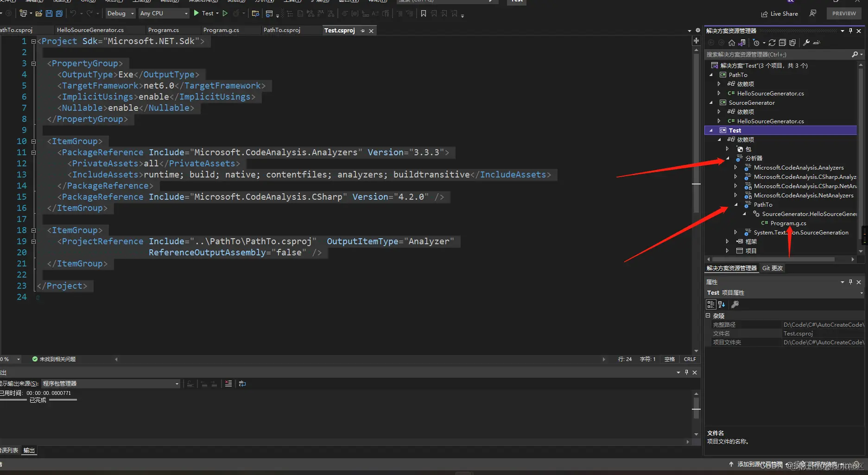
Task: Open the Any CPU platform dropdown
Action: click(164, 13)
